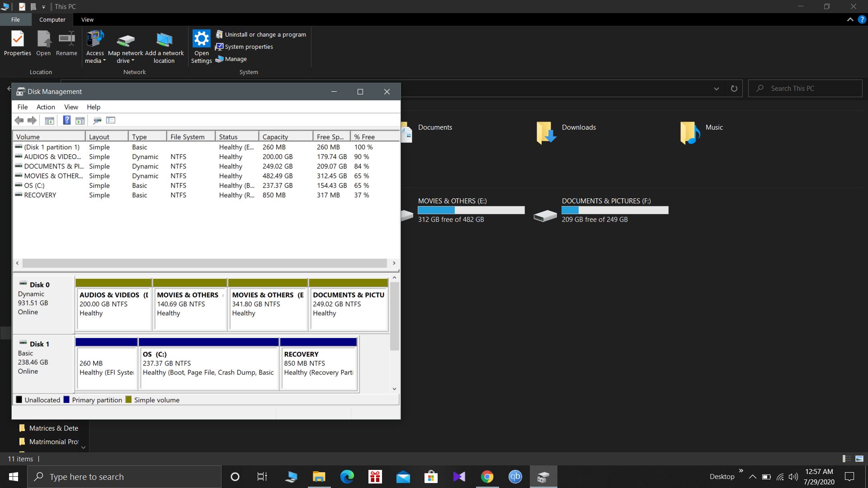The height and width of the screenshot is (488, 868).
Task: Click Uninstall or change a program
Action: (261, 34)
